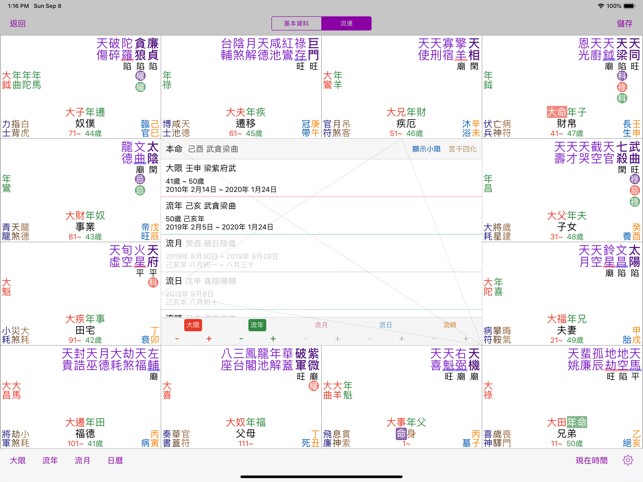This screenshot has height=482, width=643.
Task: Switch to 基本資料 tab
Action: (296, 23)
